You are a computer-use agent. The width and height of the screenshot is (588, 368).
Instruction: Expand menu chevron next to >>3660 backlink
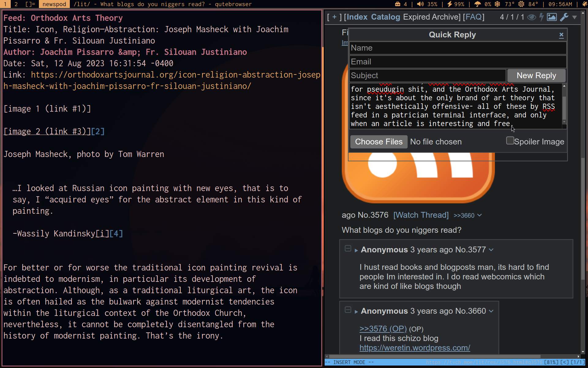click(x=480, y=215)
